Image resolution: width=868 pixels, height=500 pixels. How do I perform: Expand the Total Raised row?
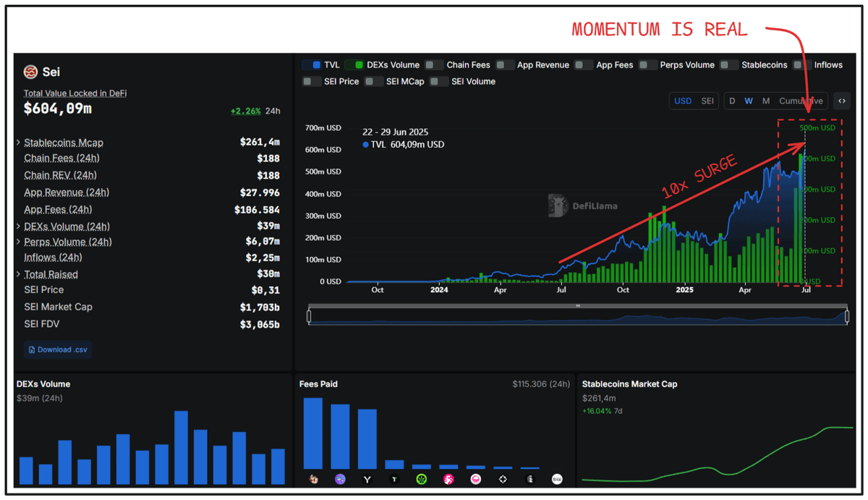coord(18,275)
